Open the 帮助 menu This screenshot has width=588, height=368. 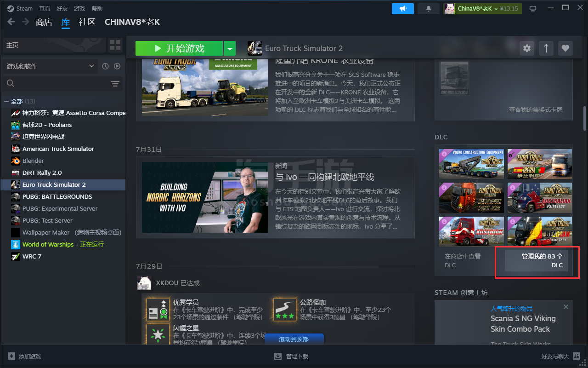click(x=97, y=8)
